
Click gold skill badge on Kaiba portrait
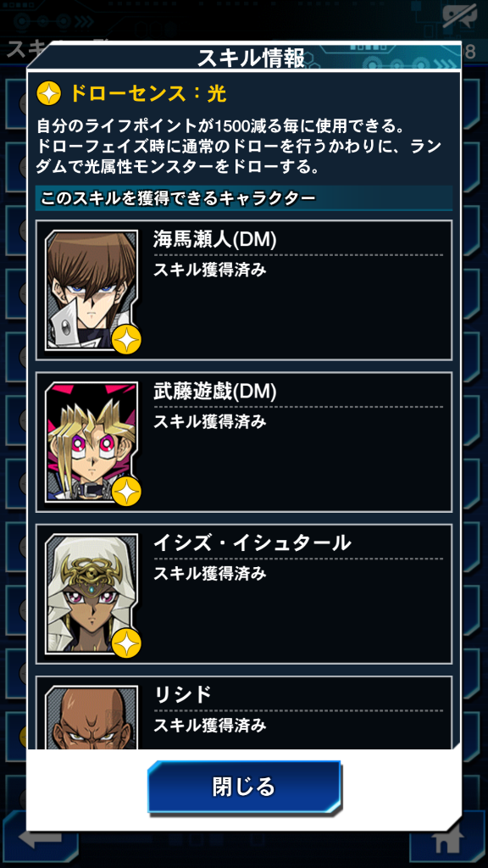[x=126, y=339]
